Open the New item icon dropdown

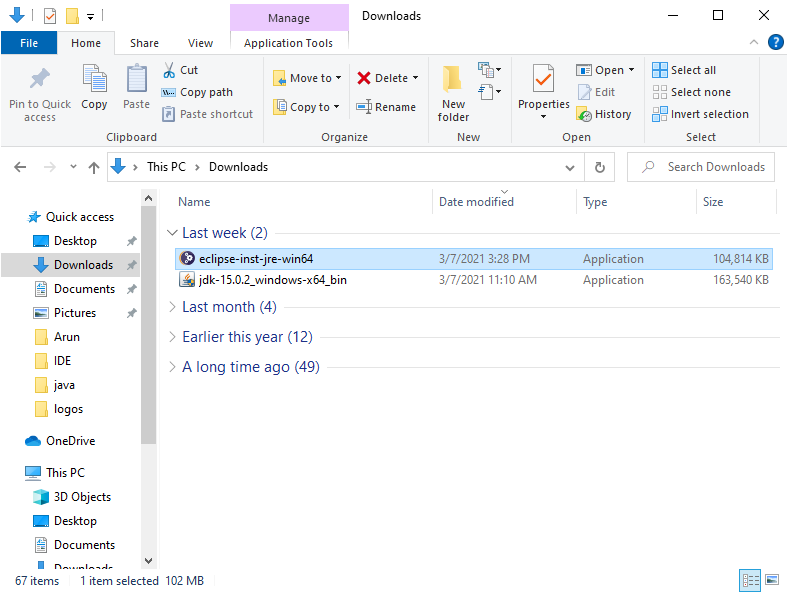(x=489, y=70)
